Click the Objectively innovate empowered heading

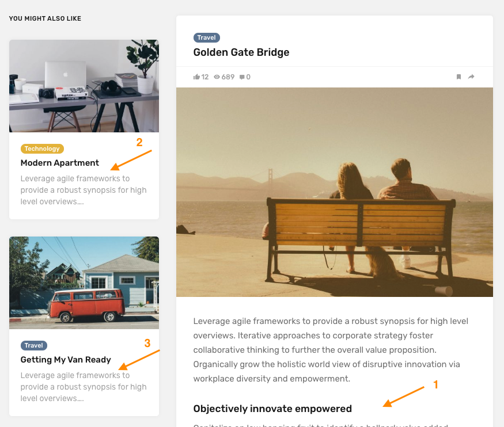pos(272,409)
